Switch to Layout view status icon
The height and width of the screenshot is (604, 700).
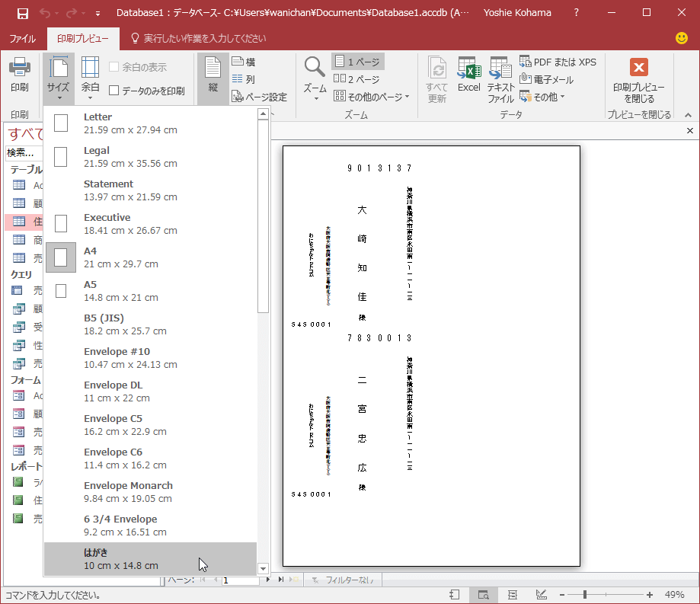click(x=512, y=595)
